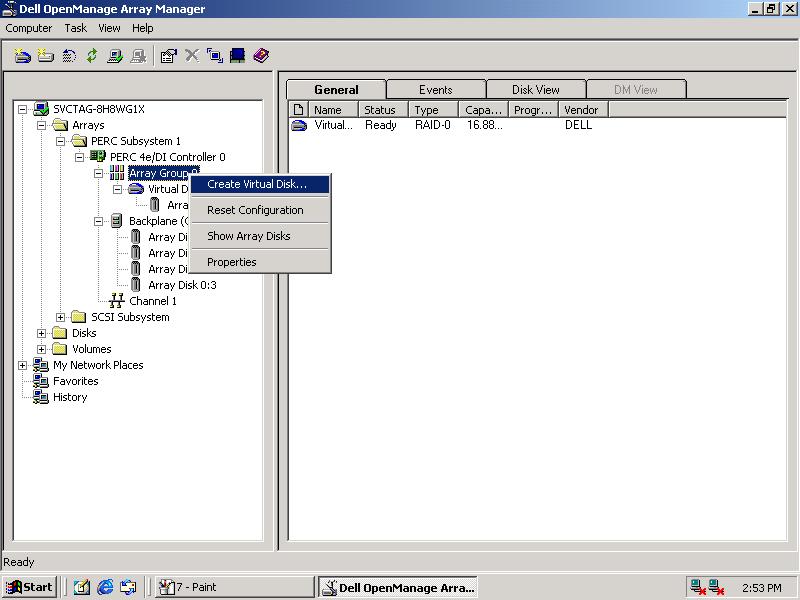Click the PERC 4e/DI Controller card icon
The width and height of the screenshot is (800, 600).
pos(98,157)
